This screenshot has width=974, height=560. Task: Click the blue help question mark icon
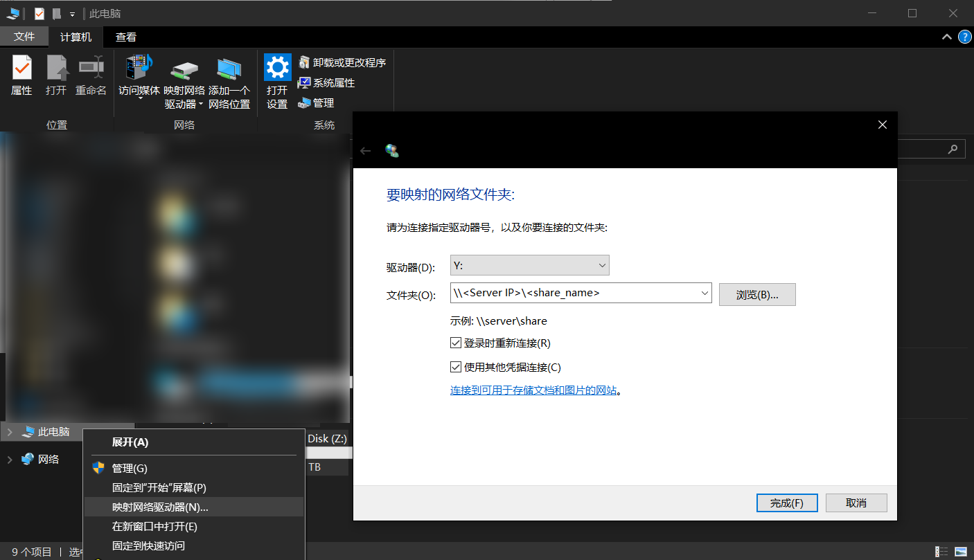[964, 37]
